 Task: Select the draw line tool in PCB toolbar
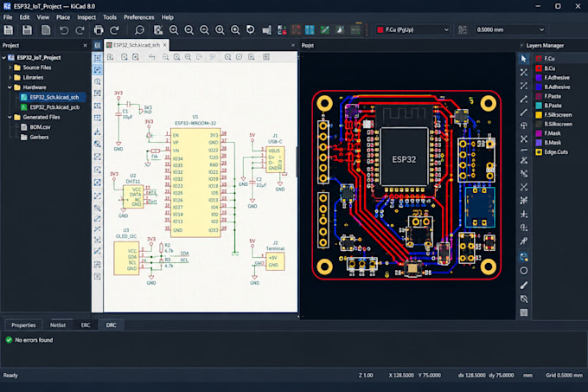click(x=524, y=112)
